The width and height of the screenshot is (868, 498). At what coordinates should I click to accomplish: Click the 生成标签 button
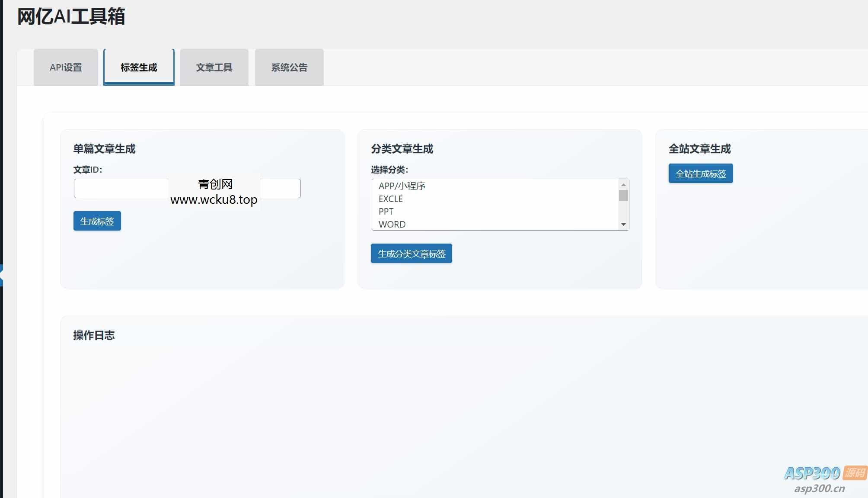click(x=97, y=221)
